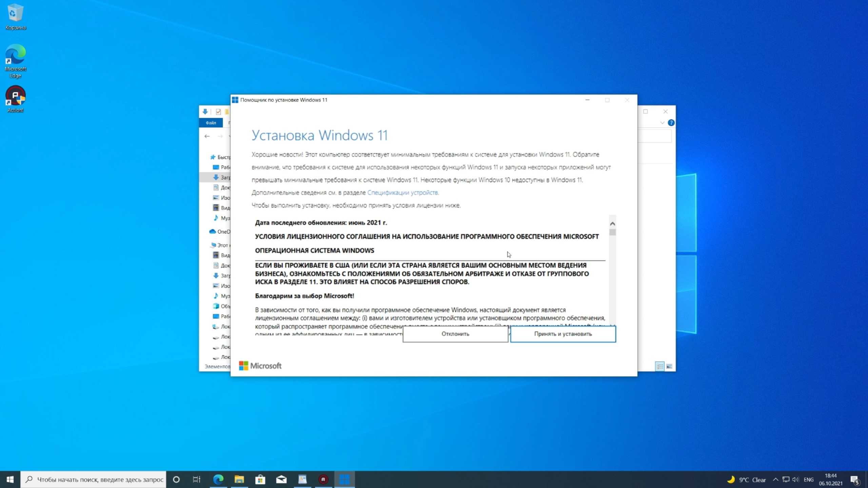
Task: Open the photos app taskbar icon
Action: tap(302, 480)
